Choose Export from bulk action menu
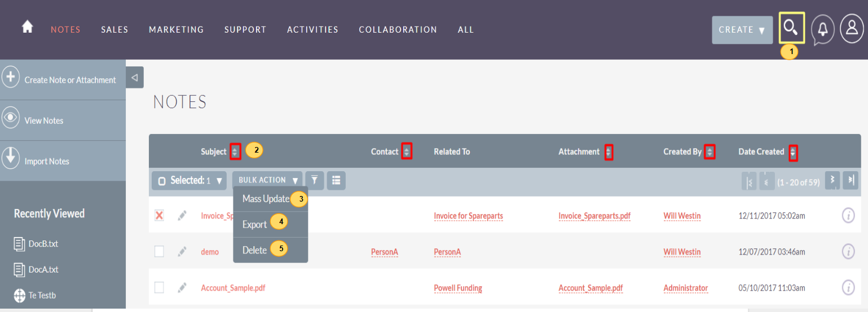Viewport: 868px width, 312px height. [x=254, y=224]
